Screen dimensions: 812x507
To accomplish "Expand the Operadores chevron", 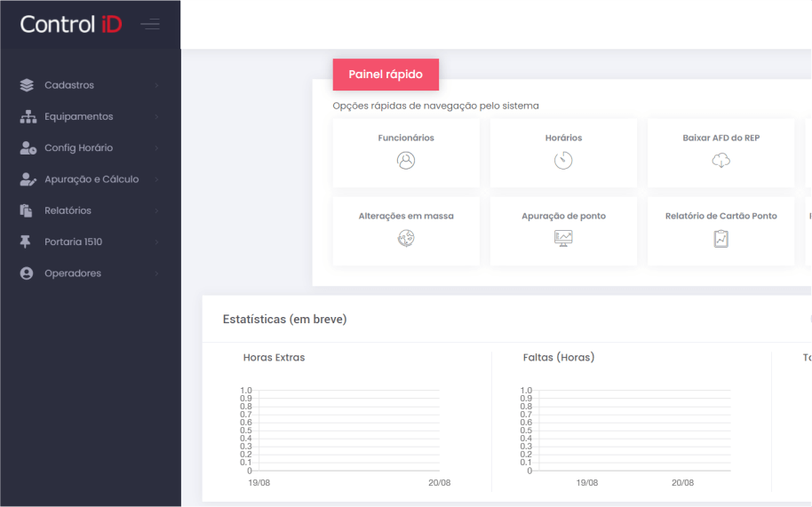I will pos(156,273).
